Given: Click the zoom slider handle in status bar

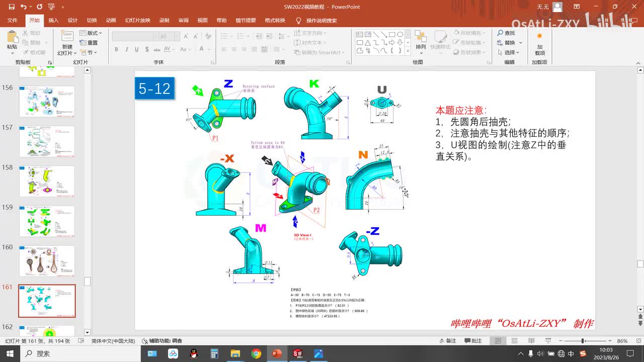Looking at the screenshot, I should (583, 341).
